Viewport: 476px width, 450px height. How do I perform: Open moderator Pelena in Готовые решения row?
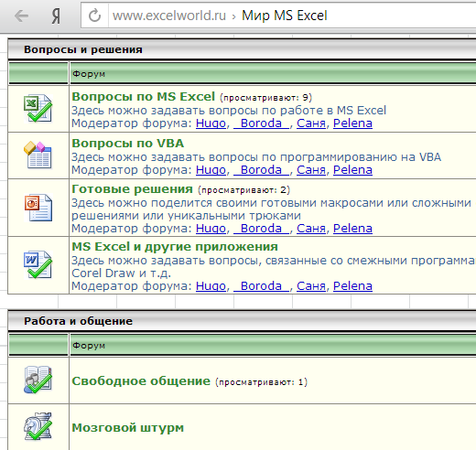(x=352, y=229)
